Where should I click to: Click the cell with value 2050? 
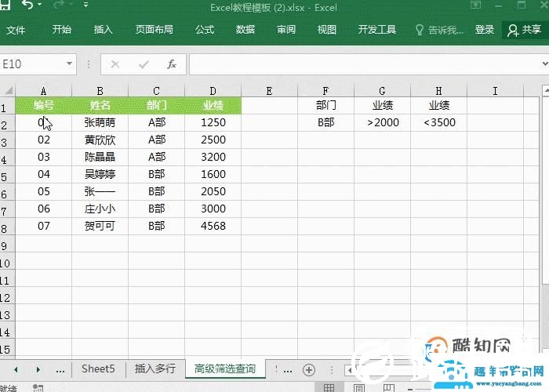[213, 191]
